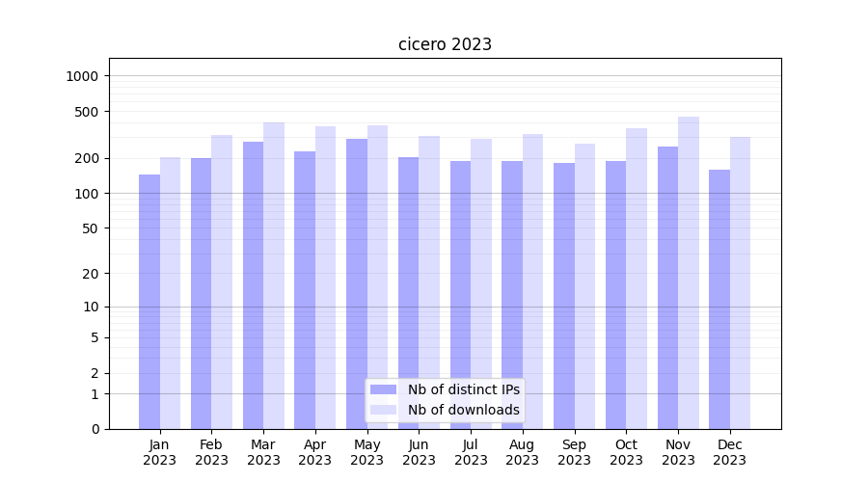Click the Nov 2023 downloads bar

click(689, 273)
